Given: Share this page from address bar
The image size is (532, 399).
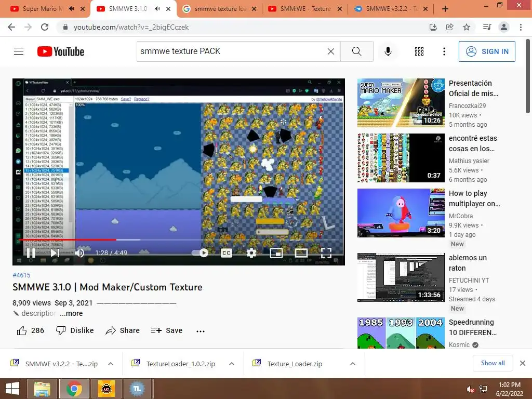Looking at the screenshot, I should [x=449, y=27].
